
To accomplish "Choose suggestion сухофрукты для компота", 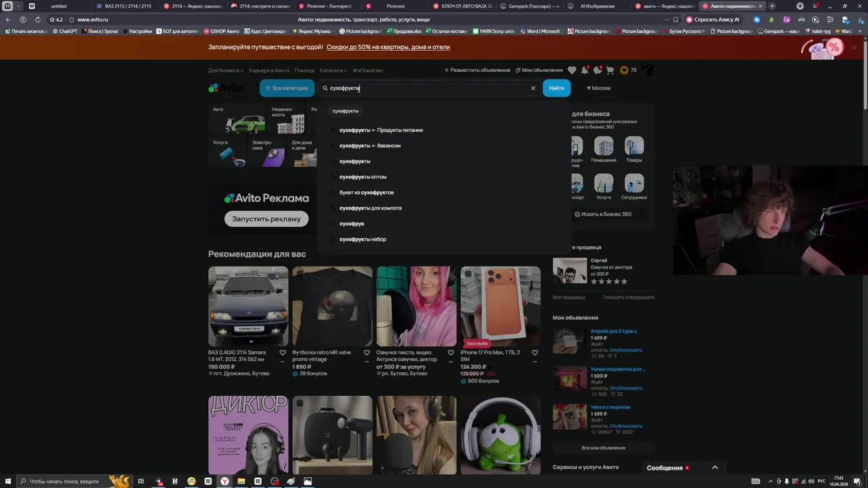I will tap(371, 208).
